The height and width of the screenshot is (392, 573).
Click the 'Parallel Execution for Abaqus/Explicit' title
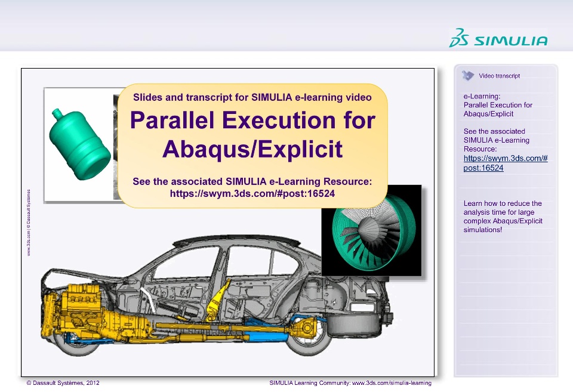(252, 134)
